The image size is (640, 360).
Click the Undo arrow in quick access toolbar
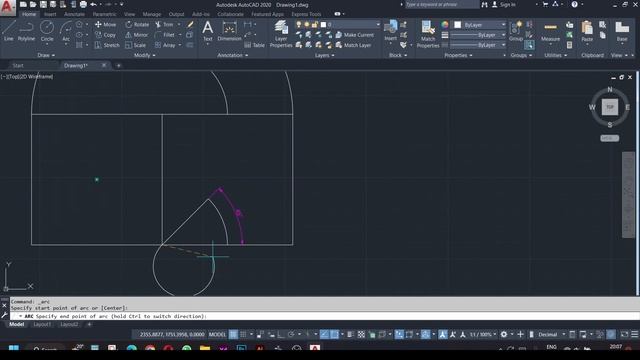(x=93, y=4)
